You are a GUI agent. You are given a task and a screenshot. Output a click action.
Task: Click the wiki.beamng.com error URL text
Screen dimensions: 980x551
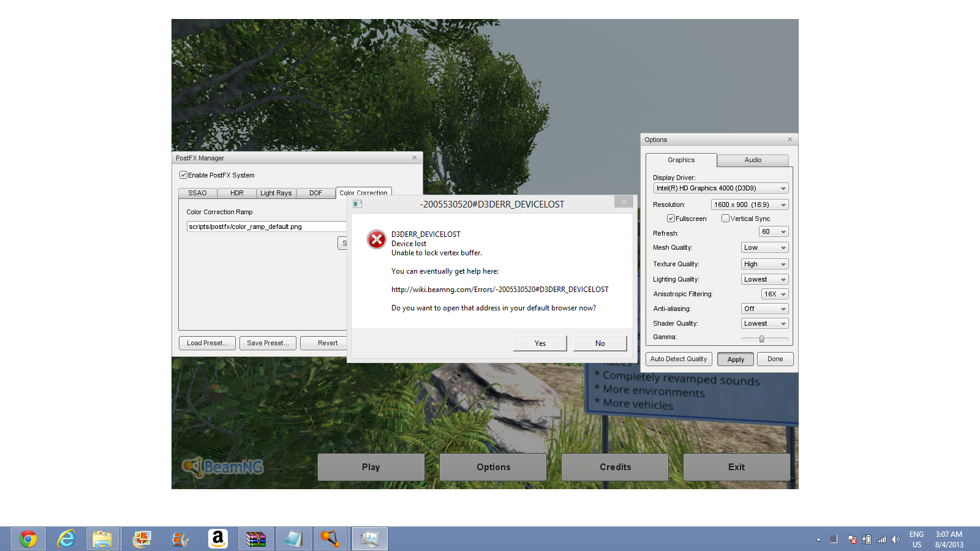click(x=500, y=290)
